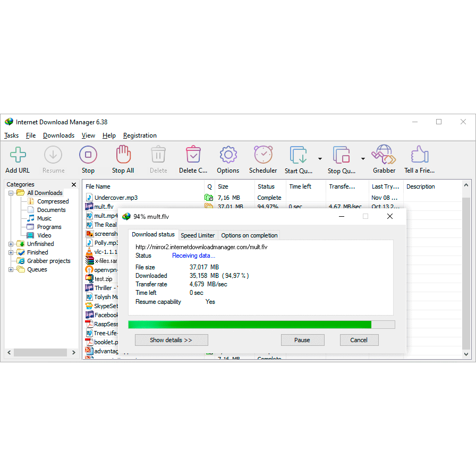Screen dimensions: 476x476
Task: Click Categories scroll left arrow
Action: [x=9, y=352]
